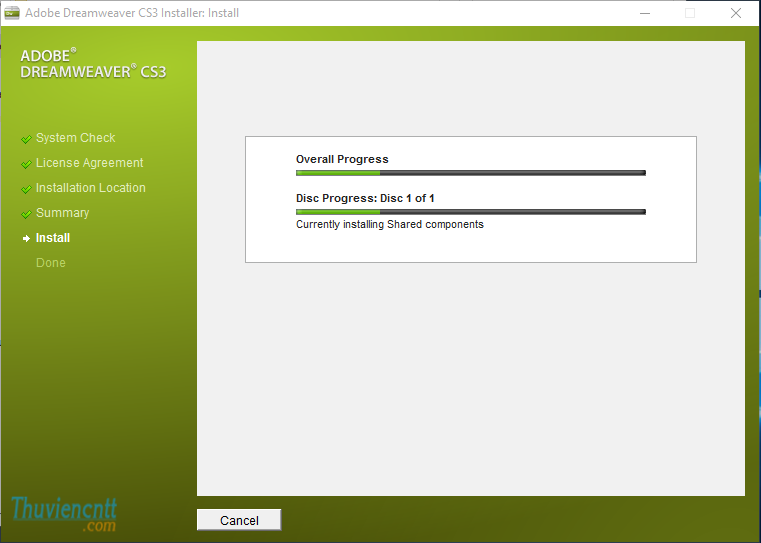Click the License Agreement green checkmark
The height and width of the screenshot is (543, 761).
(x=26, y=165)
